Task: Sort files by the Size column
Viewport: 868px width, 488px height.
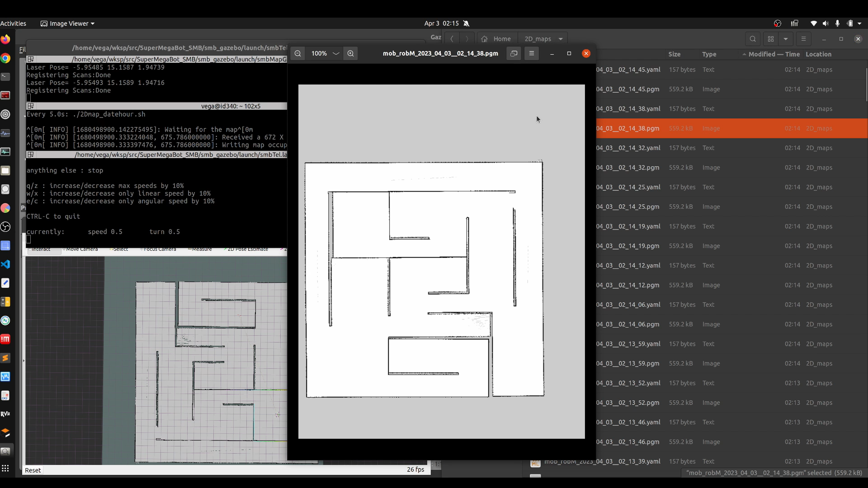Action: pyautogui.click(x=674, y=54)
